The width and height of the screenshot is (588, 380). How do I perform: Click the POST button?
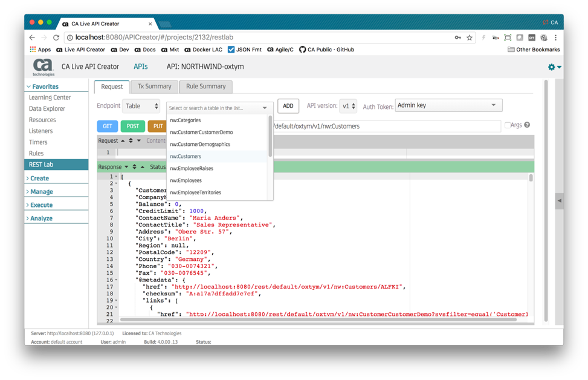coord(133,126)
